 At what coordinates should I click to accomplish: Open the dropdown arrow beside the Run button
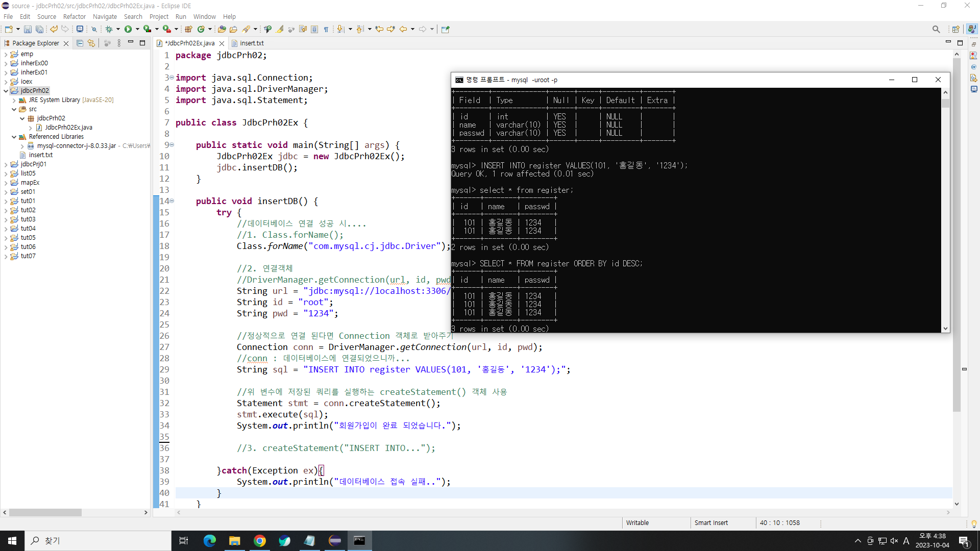[137, 30]
